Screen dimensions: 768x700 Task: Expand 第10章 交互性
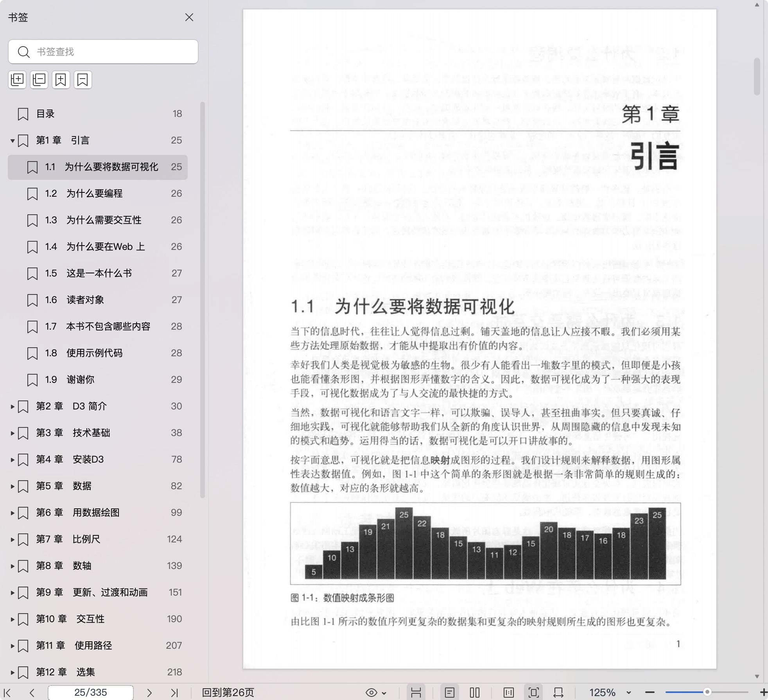(x=13, y=619)
